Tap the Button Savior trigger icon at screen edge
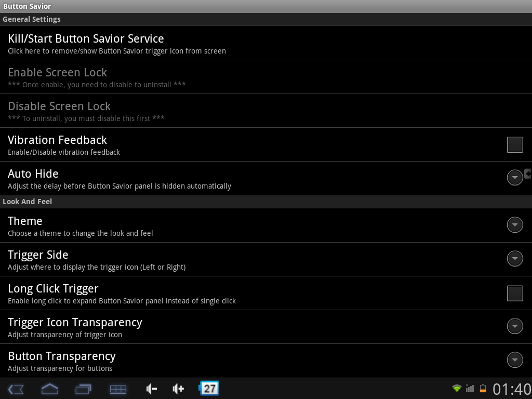The image size is (532, 399). point(528,174)
